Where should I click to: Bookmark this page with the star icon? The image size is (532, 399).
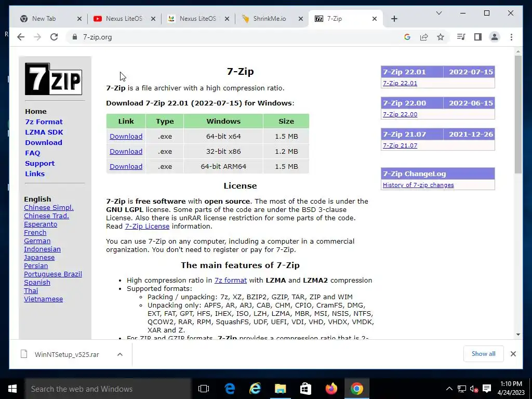pos(441,37)
